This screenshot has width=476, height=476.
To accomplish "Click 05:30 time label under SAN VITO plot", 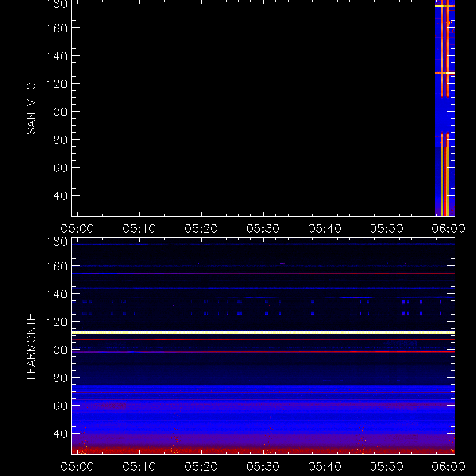I will pos(263,228).
